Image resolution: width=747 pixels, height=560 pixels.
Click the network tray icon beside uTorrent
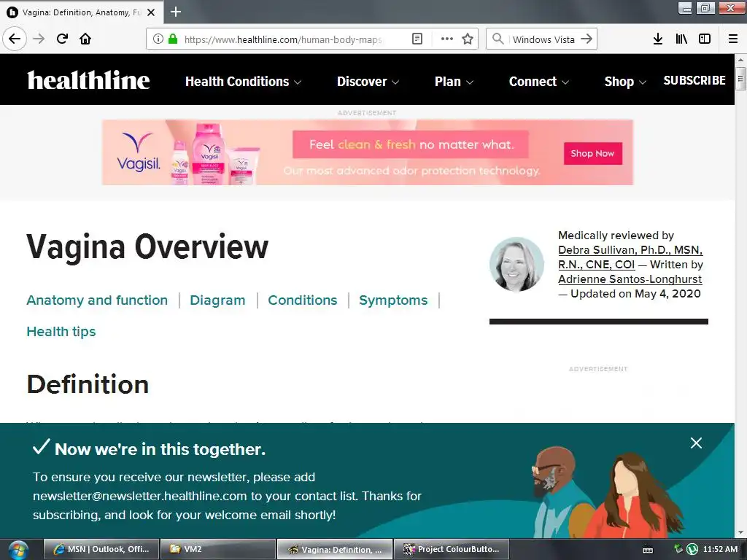pyautogui.click(x=679, y=550)
